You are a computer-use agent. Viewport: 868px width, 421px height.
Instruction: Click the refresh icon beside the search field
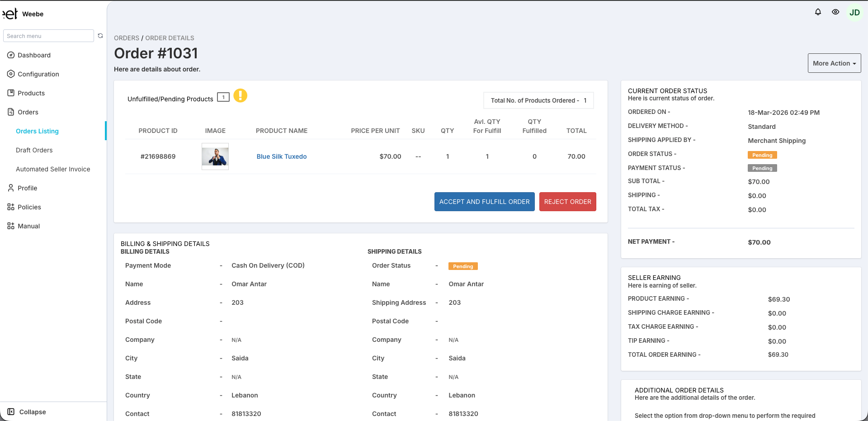(x=100, y=35)
